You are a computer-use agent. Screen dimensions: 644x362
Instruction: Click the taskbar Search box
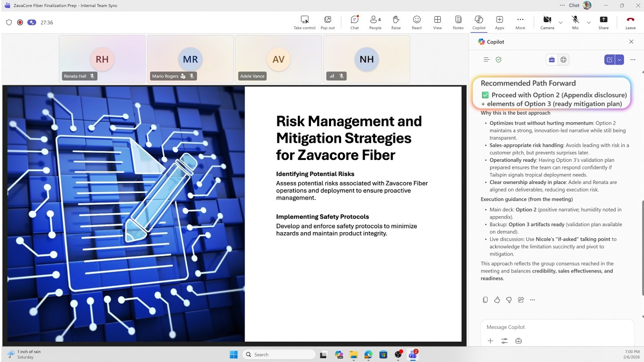279,354
